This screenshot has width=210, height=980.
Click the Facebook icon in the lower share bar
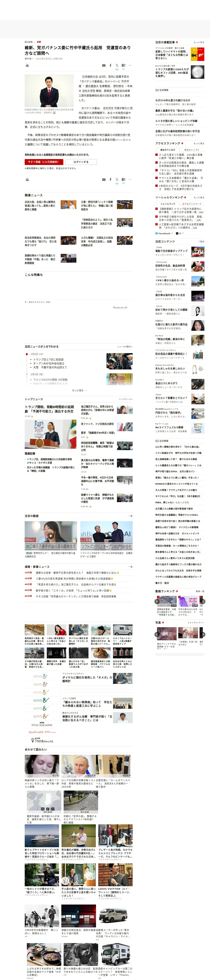click(x=111, y=180)
